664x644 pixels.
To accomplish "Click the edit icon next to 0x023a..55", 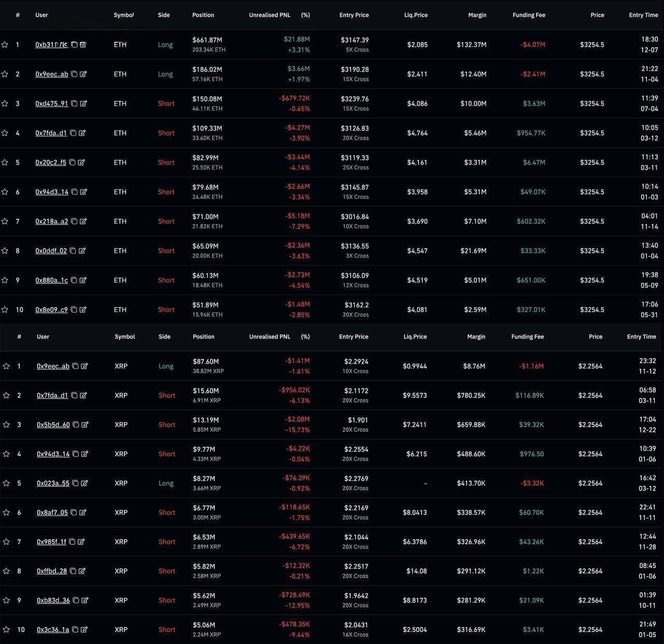I will 85,483.
